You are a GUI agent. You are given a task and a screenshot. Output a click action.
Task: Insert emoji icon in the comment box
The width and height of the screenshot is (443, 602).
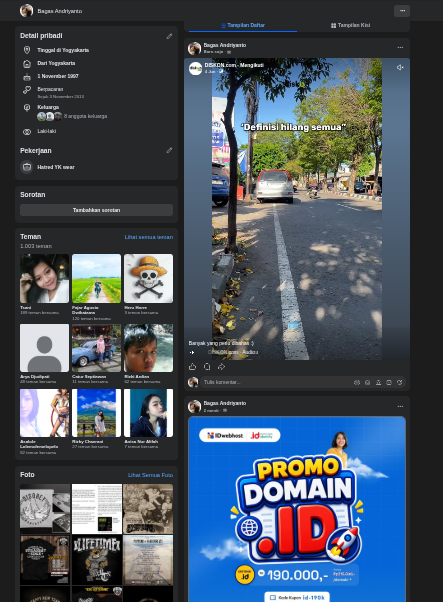point(367,382)
